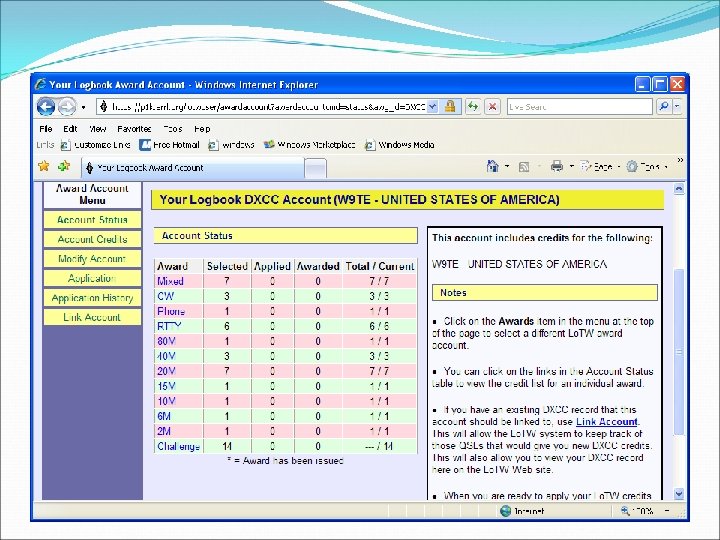Click the Search magnifier icon
This screenshot has width=720, height=540.
point(663,107)
